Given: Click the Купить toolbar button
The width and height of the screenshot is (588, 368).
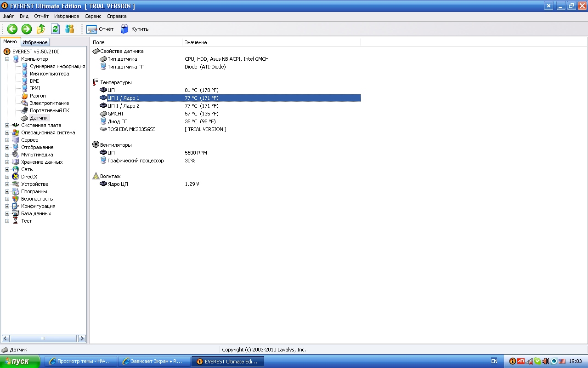Looking at the screenshot, I should click(x=135, y=29).
